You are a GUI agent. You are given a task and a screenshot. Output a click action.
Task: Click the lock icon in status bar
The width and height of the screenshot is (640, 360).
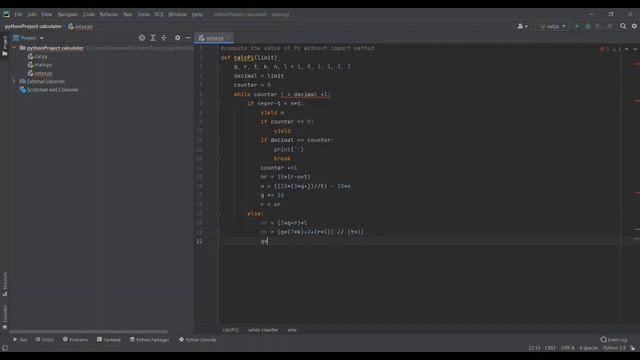(x=633, y=348)
